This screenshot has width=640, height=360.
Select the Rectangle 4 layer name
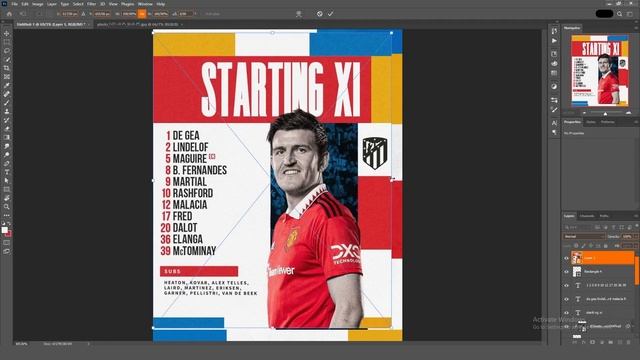[593, 271]
